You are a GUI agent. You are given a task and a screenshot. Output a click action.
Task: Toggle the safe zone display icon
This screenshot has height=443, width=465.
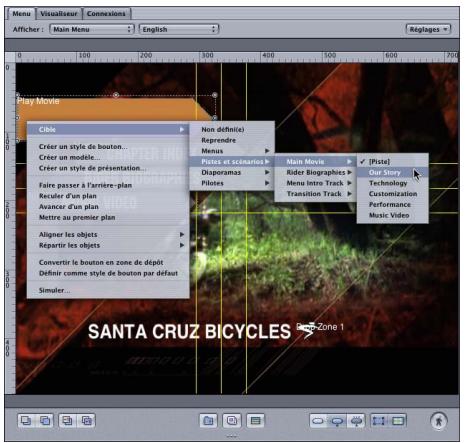pyautogui.click(x=398, y=421)
